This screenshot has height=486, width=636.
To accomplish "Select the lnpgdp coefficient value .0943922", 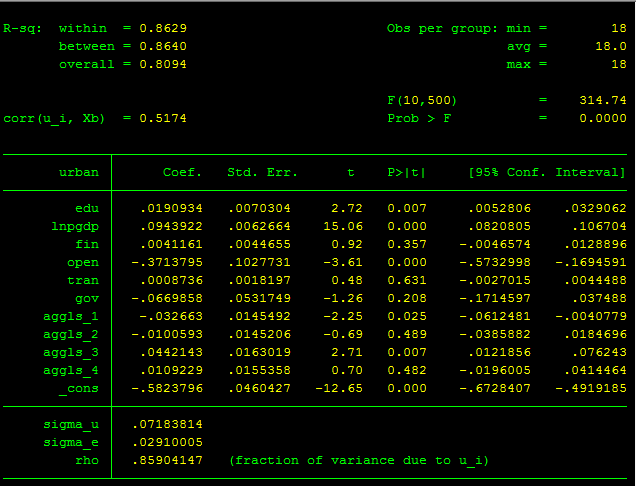I will coord(171,226).
